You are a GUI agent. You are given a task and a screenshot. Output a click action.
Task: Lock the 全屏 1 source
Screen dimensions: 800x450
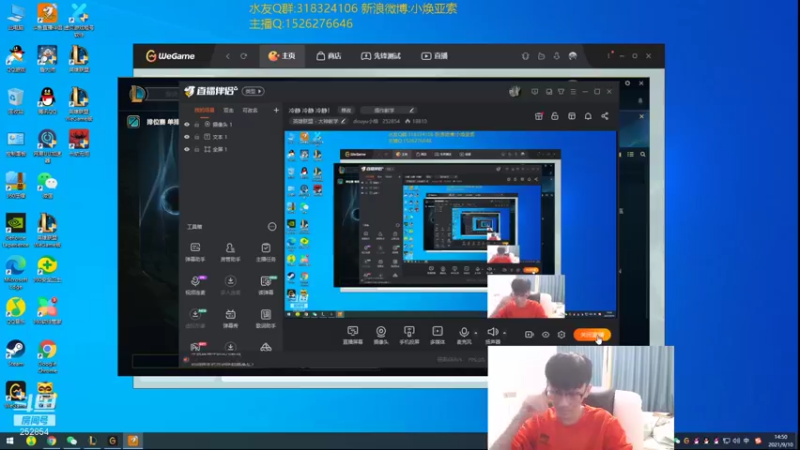click(196, 149)
